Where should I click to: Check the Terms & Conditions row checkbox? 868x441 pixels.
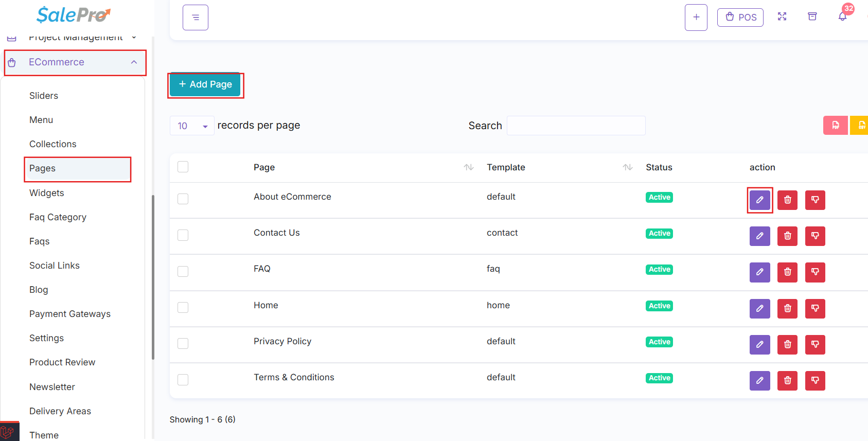coord(183,380)
